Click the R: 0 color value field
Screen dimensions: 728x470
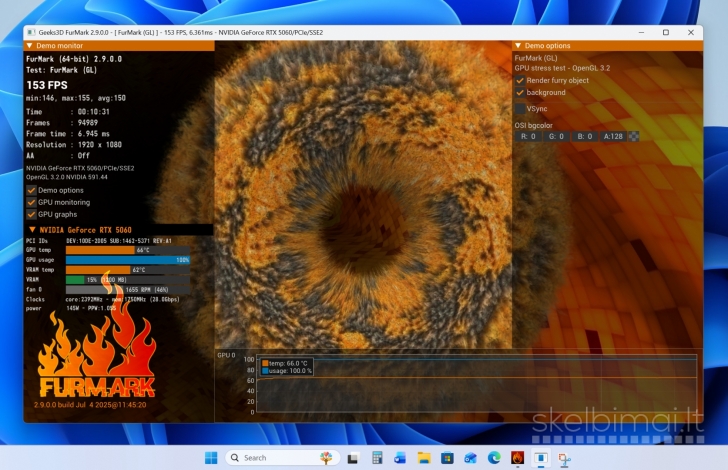[528, 136]
